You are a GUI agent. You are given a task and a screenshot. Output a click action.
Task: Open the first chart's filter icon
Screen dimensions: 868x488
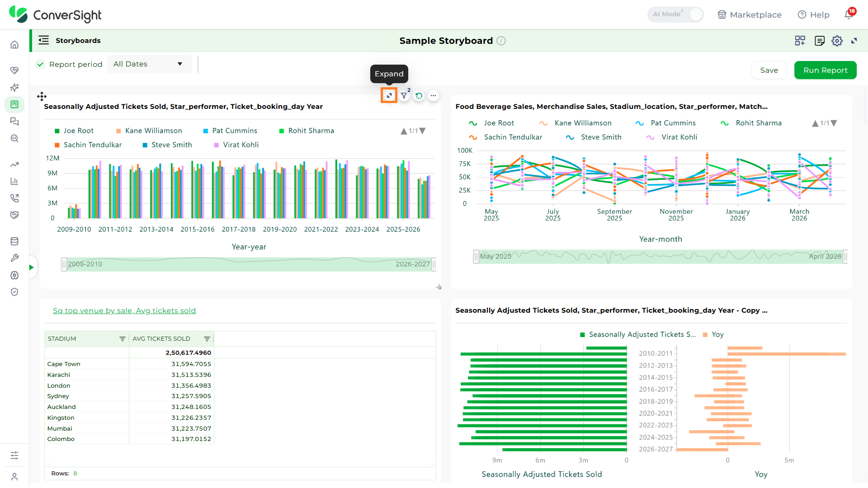click(404, 95)
